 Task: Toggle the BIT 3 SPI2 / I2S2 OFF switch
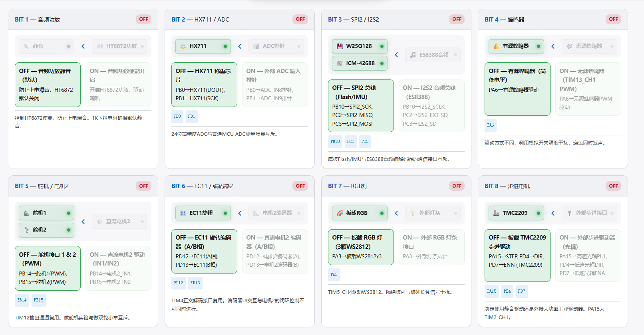[x=457, y=19]
